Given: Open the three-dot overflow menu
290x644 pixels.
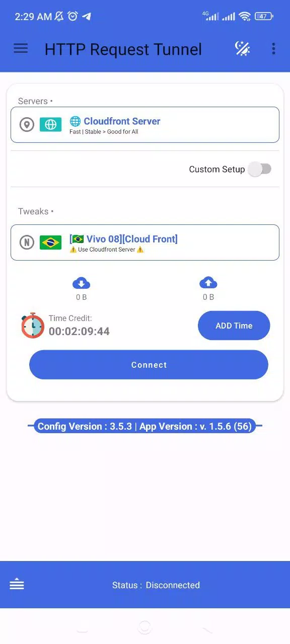Looking at the screenshot, I should [273, 48].
